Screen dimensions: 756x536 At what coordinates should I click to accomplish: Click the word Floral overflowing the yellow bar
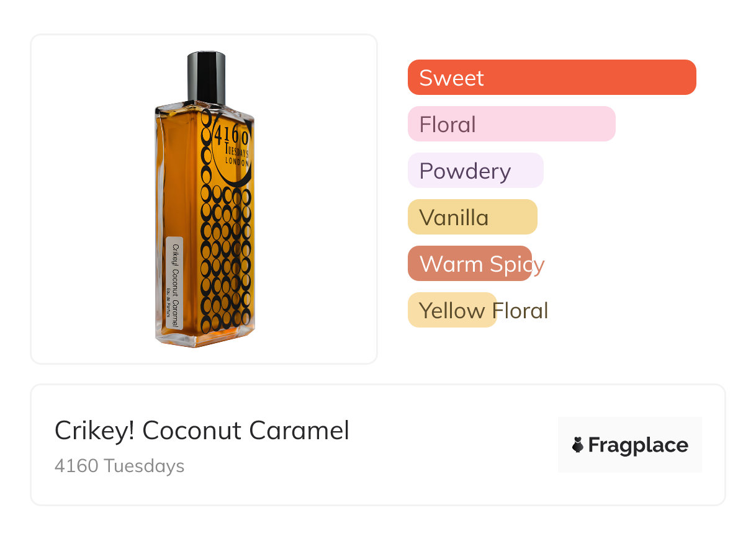click(521, 310)
